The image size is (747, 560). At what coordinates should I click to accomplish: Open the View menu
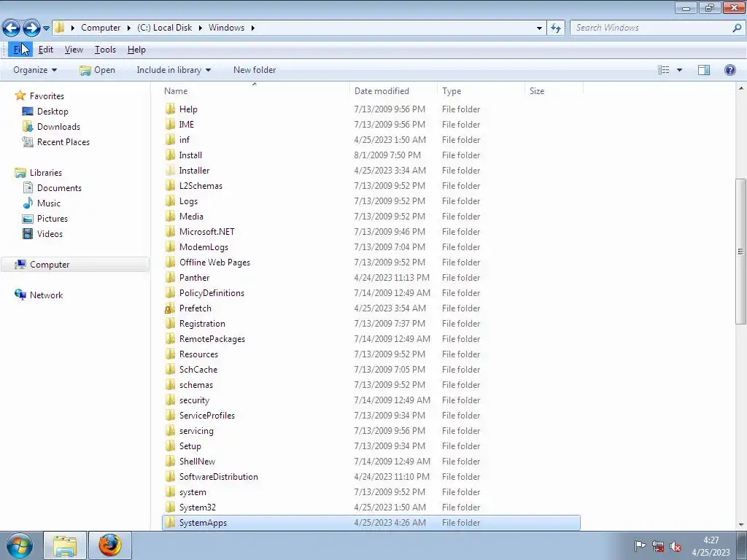74,50
